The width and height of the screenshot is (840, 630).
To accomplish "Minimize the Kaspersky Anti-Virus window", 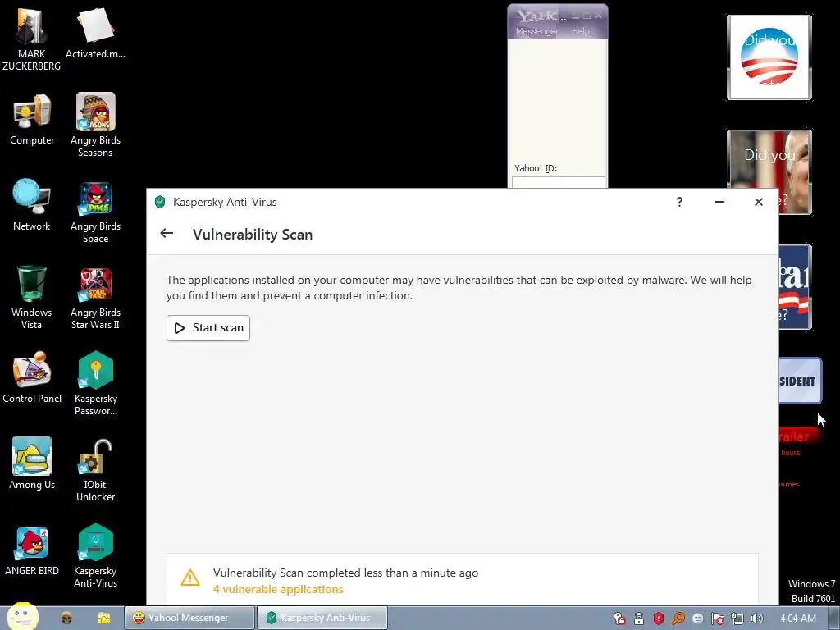I will 719,202.
